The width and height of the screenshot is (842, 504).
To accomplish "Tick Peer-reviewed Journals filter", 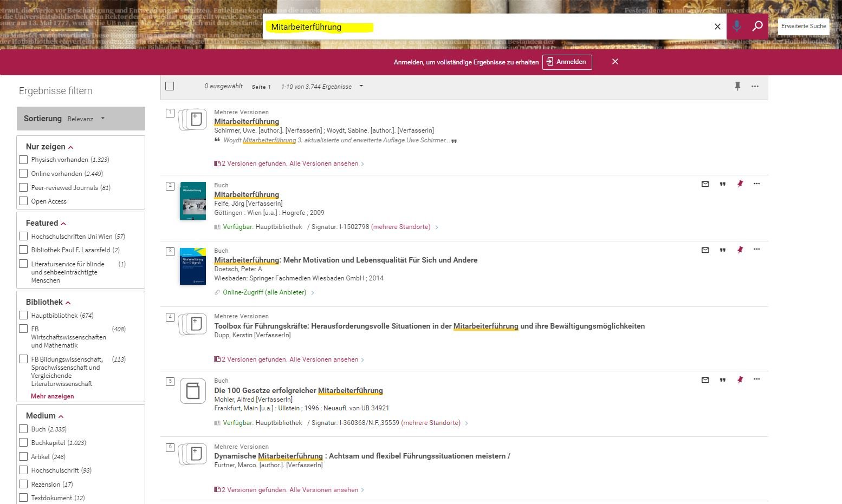I will point(23,187).
